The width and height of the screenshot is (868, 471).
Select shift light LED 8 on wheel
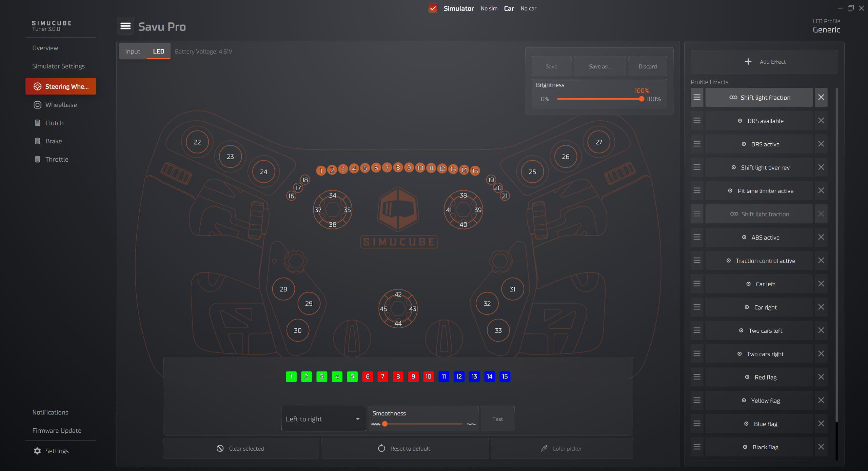tap(398, 167)
